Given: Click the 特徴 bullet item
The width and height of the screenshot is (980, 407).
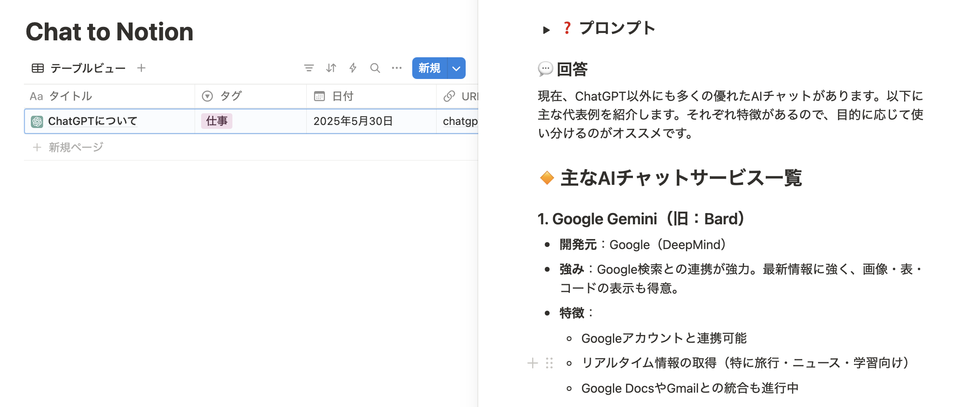Looking at the screenshot, I should [x=576, y=313].
